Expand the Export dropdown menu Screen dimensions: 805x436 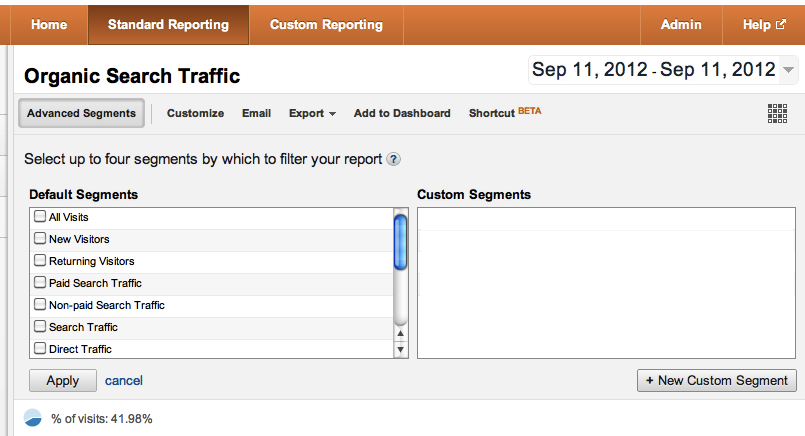[312, 113]
